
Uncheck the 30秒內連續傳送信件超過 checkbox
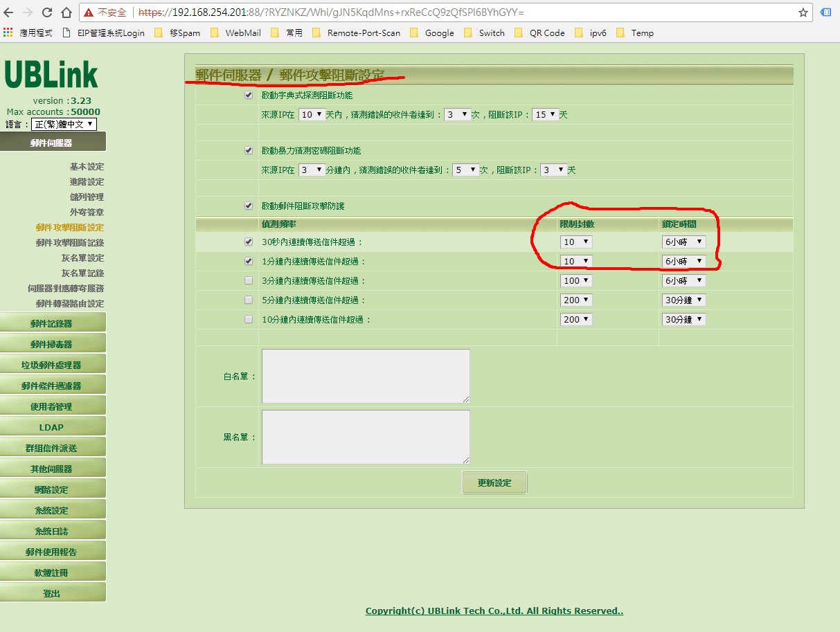click(249, 242)
